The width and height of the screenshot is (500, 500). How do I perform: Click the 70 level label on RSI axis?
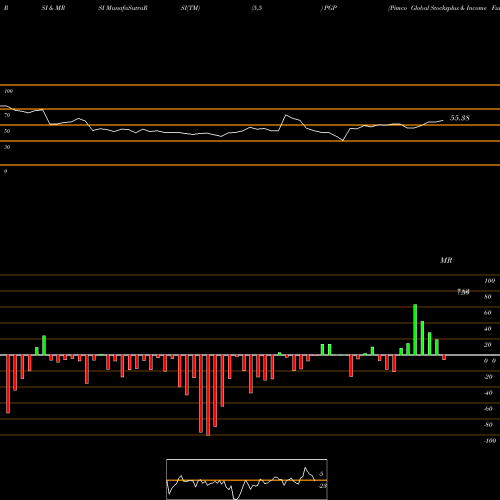7,115
